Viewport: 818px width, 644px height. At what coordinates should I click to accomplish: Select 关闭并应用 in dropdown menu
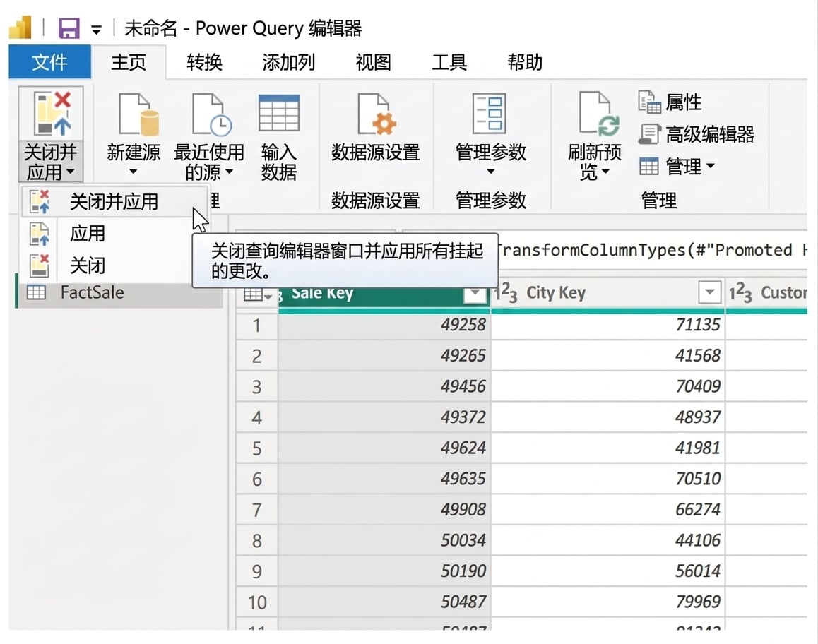114,201
